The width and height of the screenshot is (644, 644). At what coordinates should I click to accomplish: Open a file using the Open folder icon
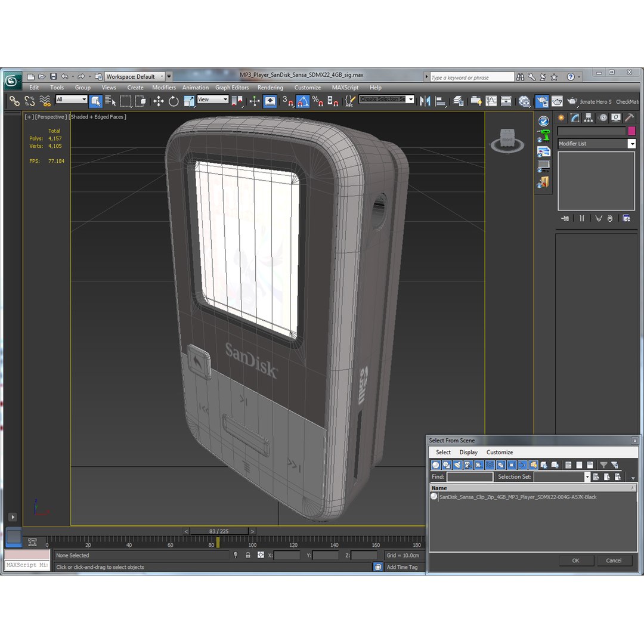(x=42, y=76)
